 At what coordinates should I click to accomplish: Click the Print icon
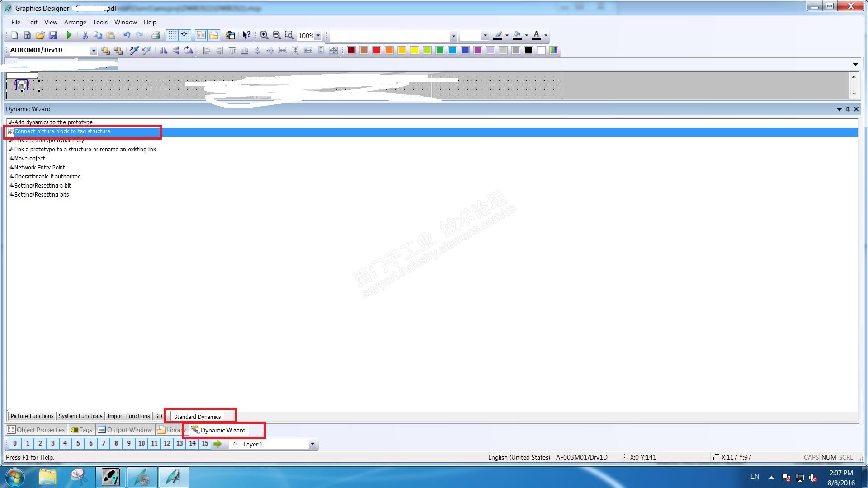point(156,35)
